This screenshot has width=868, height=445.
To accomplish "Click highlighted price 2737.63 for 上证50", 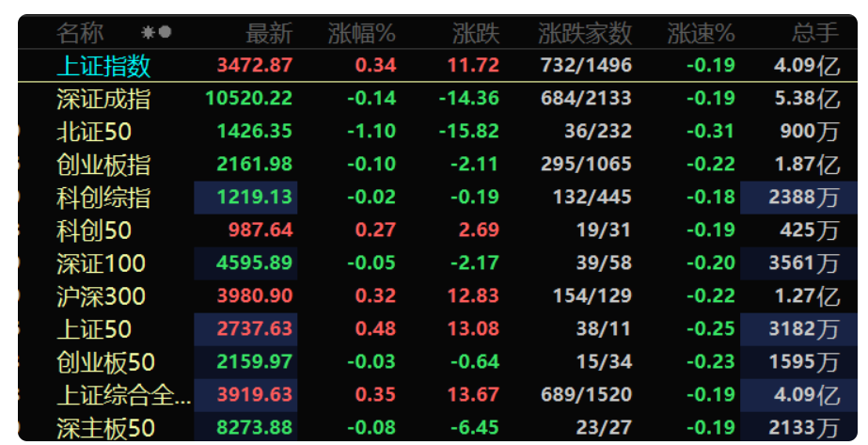I will [255, 328].
